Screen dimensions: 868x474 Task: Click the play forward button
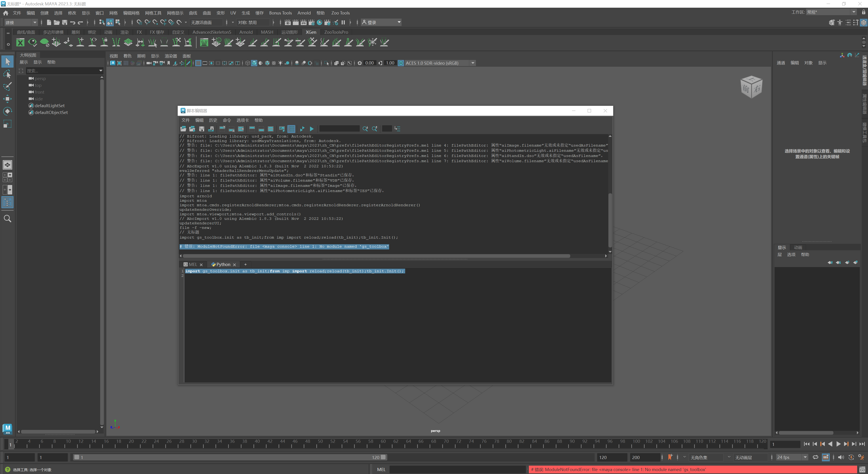click(x=838, y=444)
